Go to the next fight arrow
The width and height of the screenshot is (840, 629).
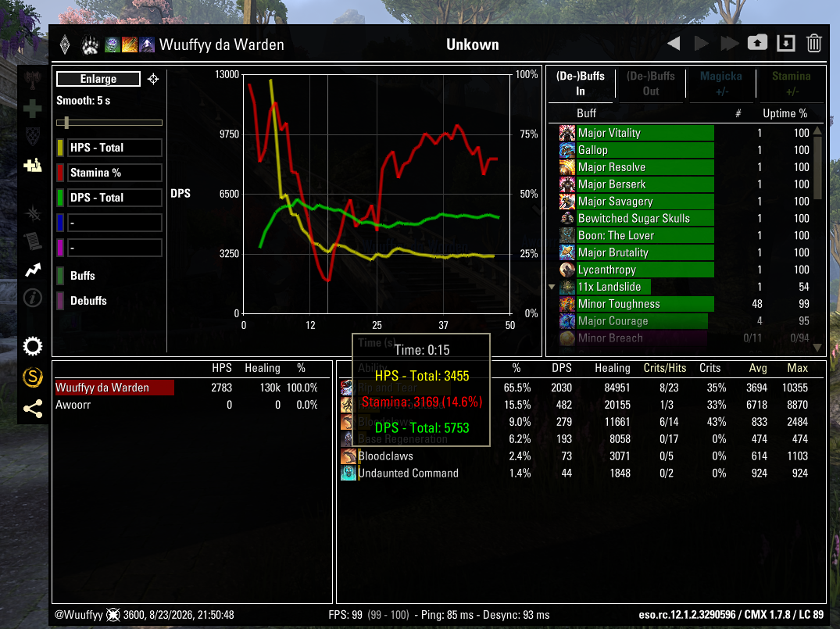701,44
